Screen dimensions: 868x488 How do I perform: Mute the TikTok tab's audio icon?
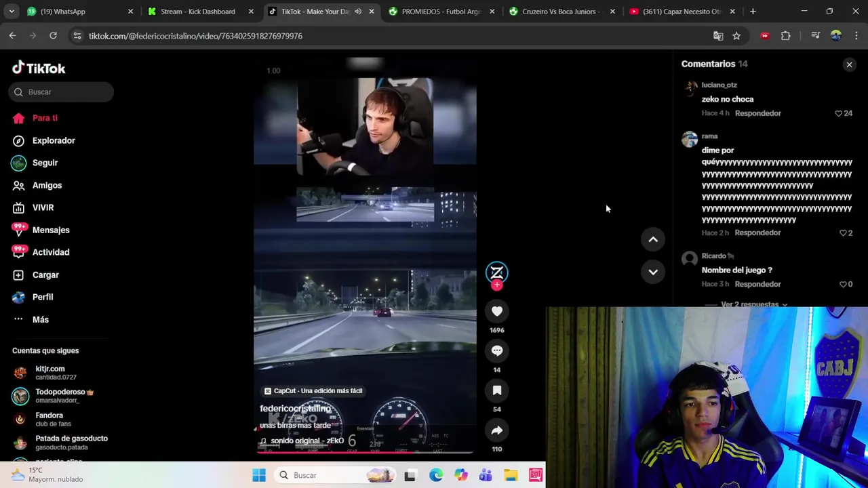click(x=357, y=12)
